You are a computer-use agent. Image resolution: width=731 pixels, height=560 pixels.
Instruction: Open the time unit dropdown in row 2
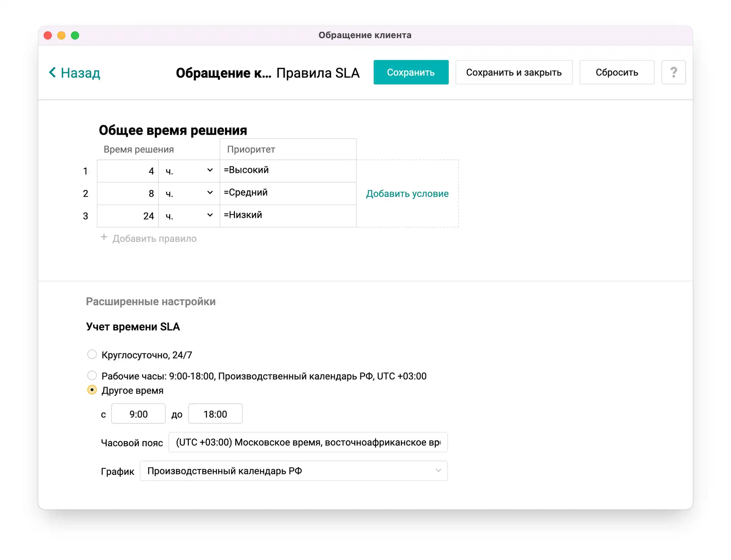point(189,194)
